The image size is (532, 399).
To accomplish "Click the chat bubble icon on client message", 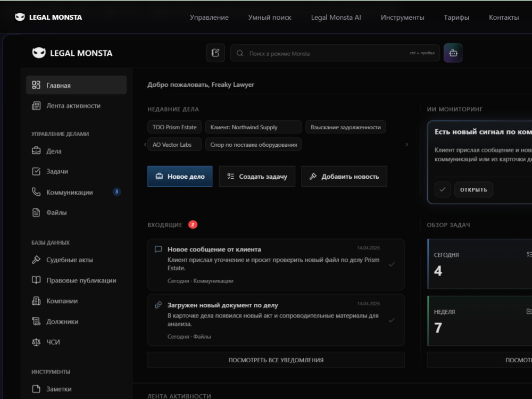I will (158, 249).
